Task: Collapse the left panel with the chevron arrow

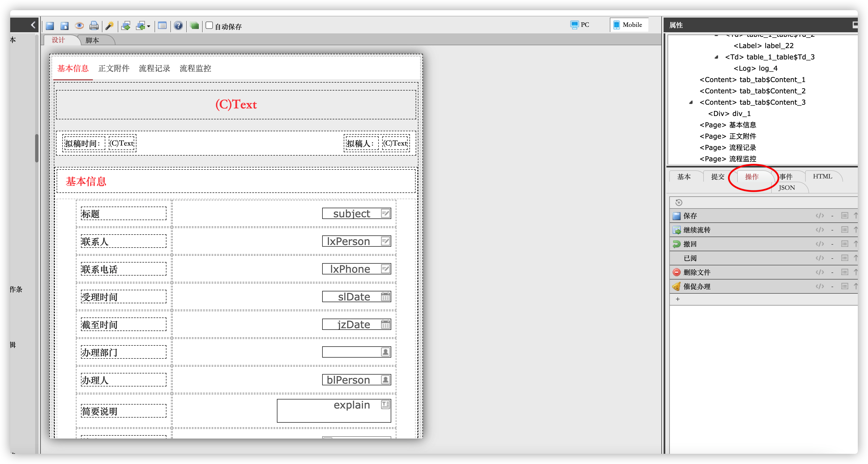Action: tap(33, 25)
